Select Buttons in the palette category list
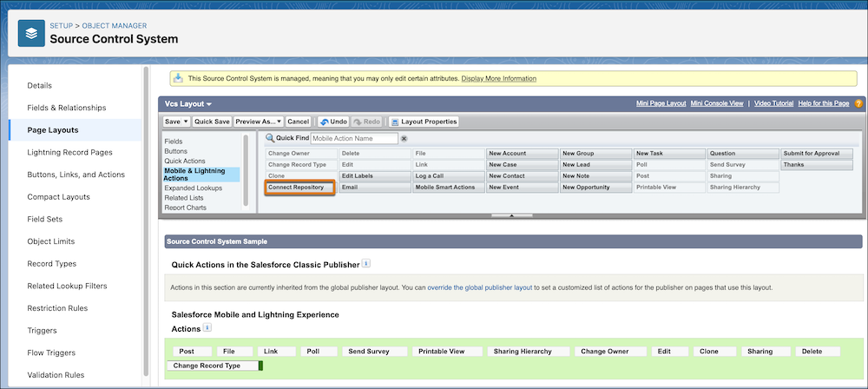 [x=175, y=151]
